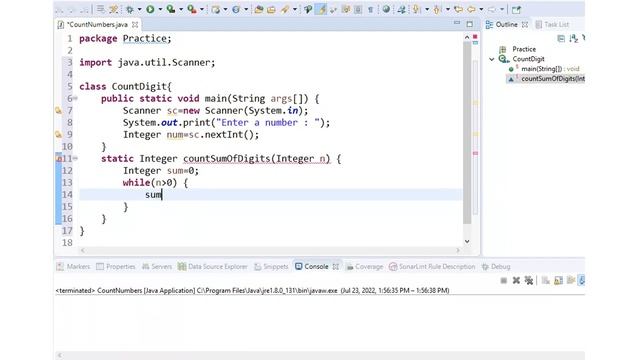Open the Coverage tab

[x=364, y=267]
